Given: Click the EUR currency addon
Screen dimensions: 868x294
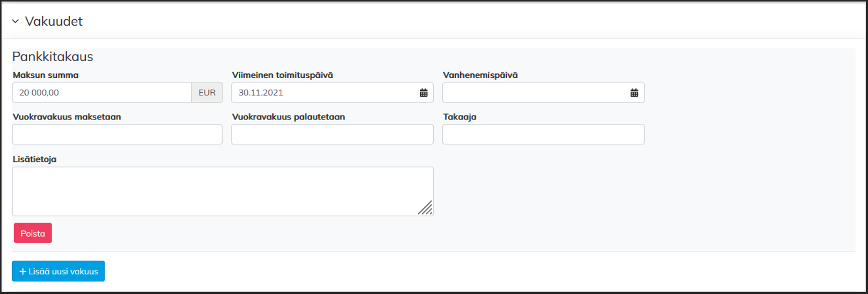Looking at the screenshot, I should 207,93.
